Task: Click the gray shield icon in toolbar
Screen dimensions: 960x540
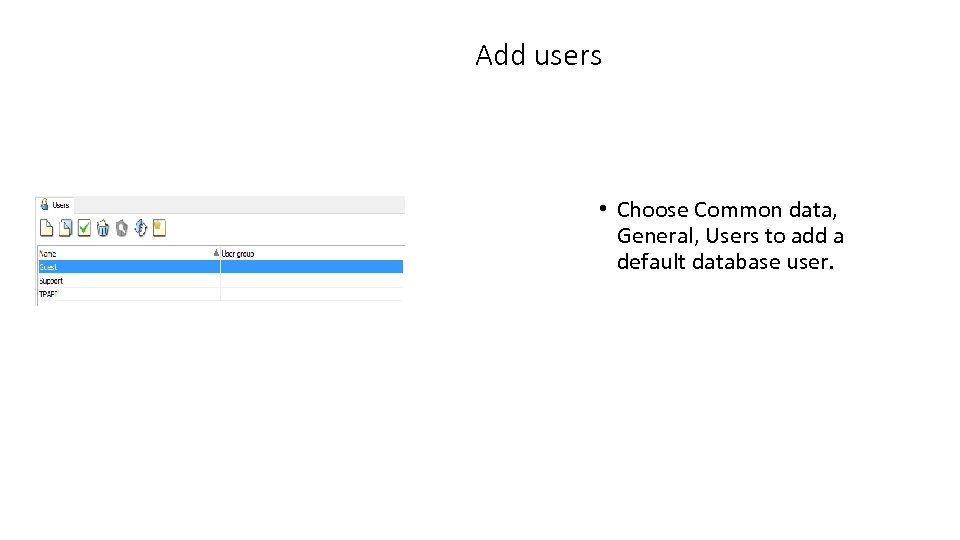Action: point(121,228)
